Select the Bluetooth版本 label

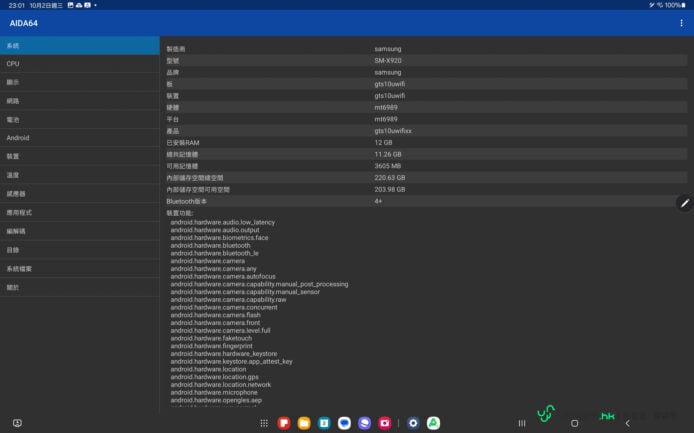tap(186, 201)
